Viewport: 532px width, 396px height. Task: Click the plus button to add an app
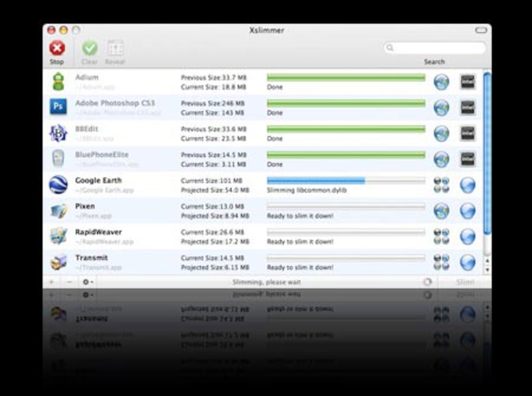pos(52,282)
